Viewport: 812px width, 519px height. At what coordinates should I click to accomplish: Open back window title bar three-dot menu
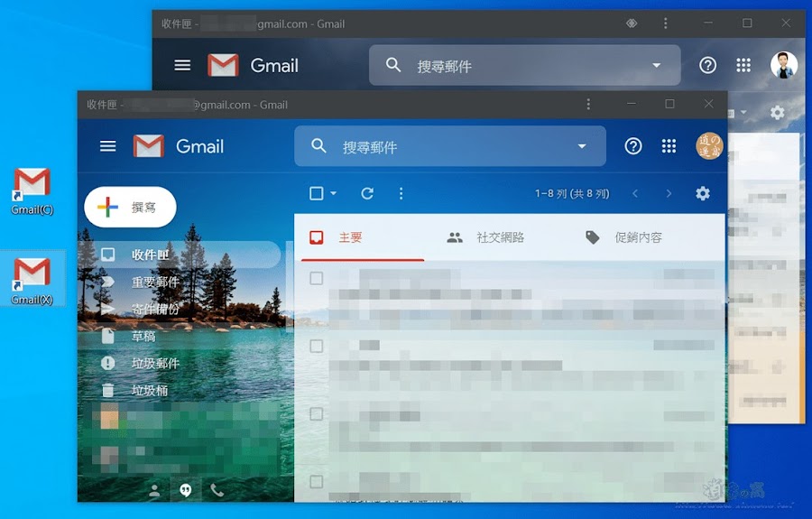(666, 23)
